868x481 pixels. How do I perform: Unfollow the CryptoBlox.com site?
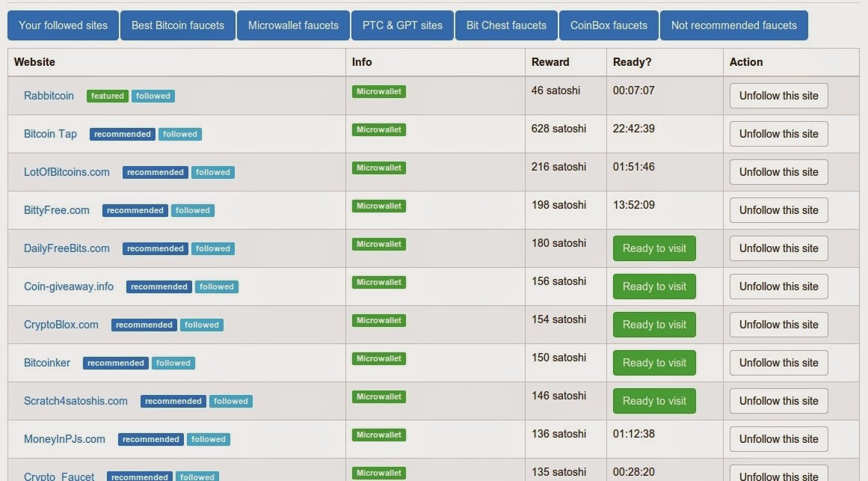(779, 325)
